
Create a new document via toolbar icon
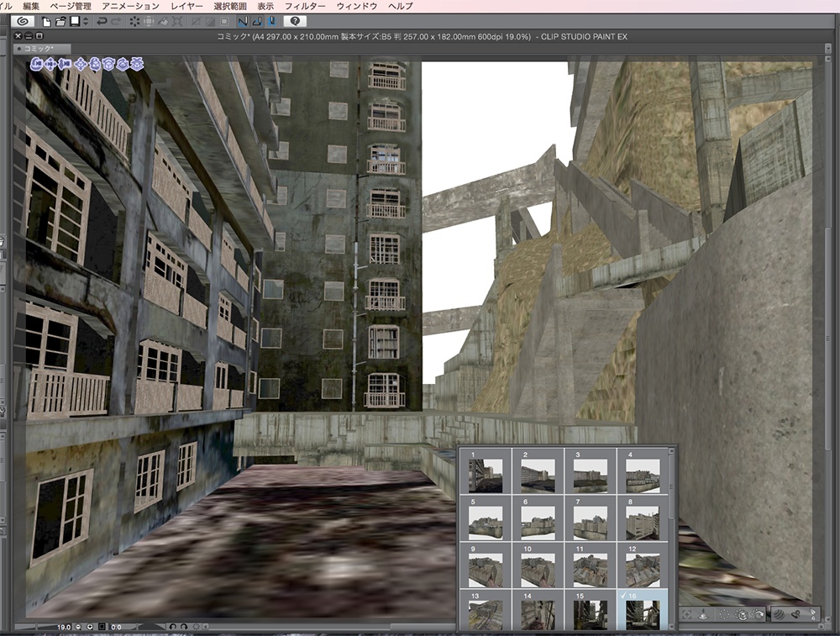click(x=46, y=22)
